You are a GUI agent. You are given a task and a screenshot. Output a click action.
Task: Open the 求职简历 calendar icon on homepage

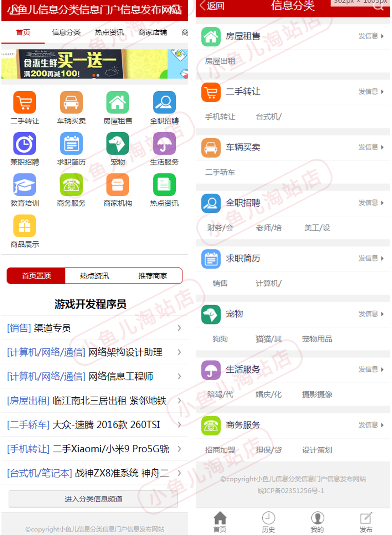coord(71,143)
